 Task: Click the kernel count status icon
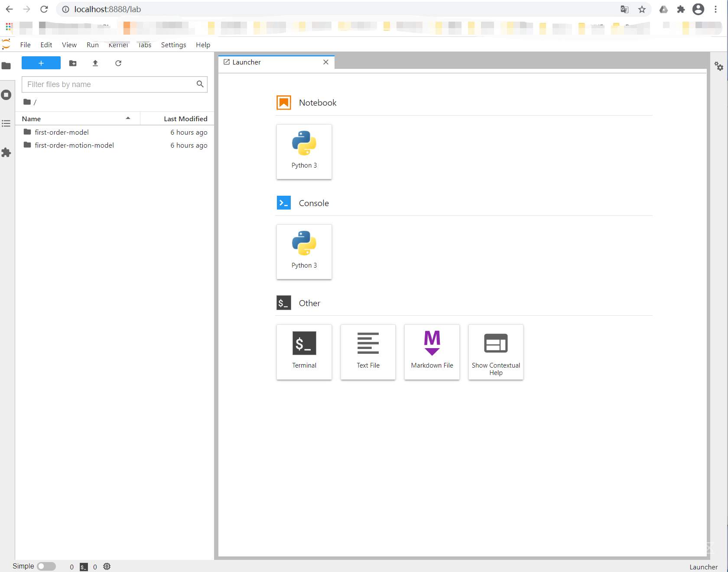point(107,566)
